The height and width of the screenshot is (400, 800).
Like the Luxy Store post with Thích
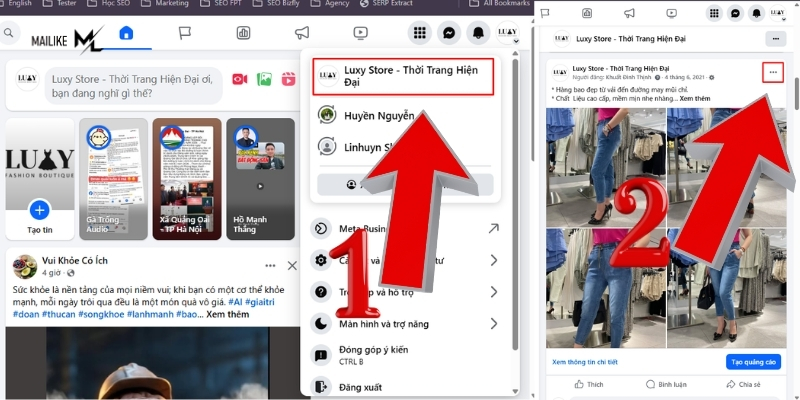589,384
